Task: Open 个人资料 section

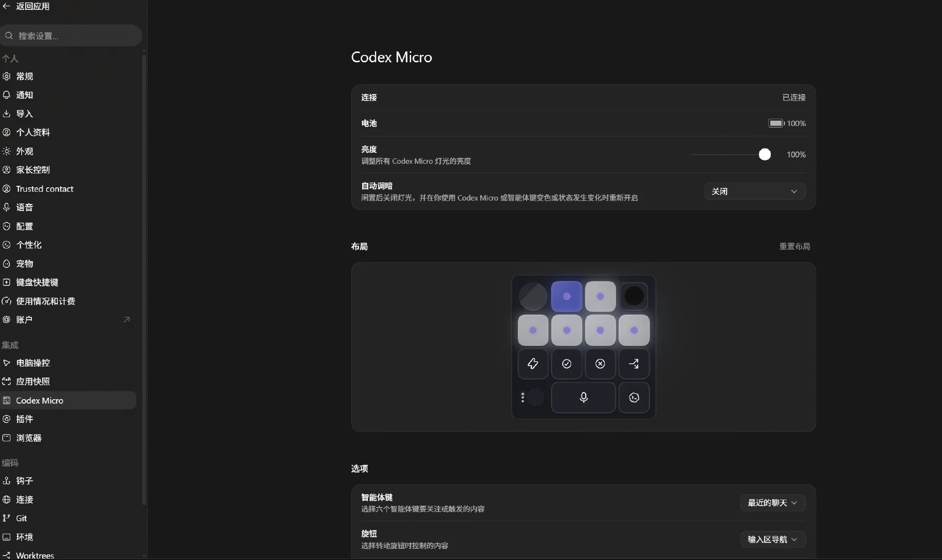Action: (68, 132)
